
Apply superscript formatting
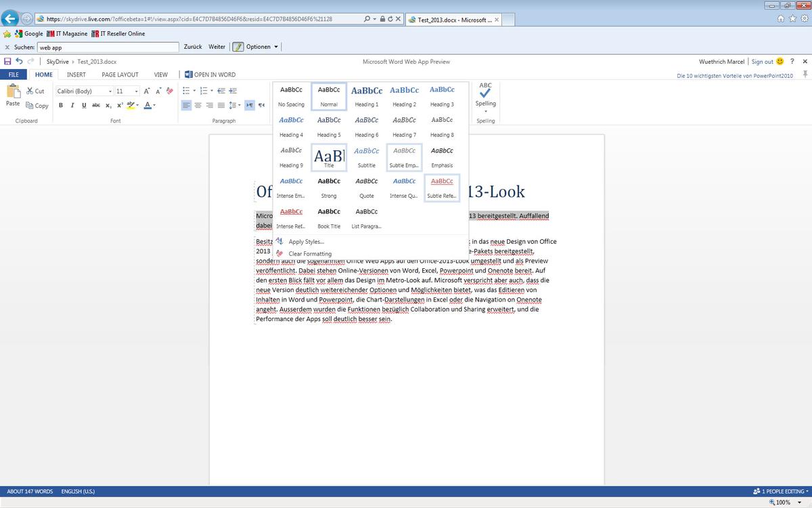[120, 105]
